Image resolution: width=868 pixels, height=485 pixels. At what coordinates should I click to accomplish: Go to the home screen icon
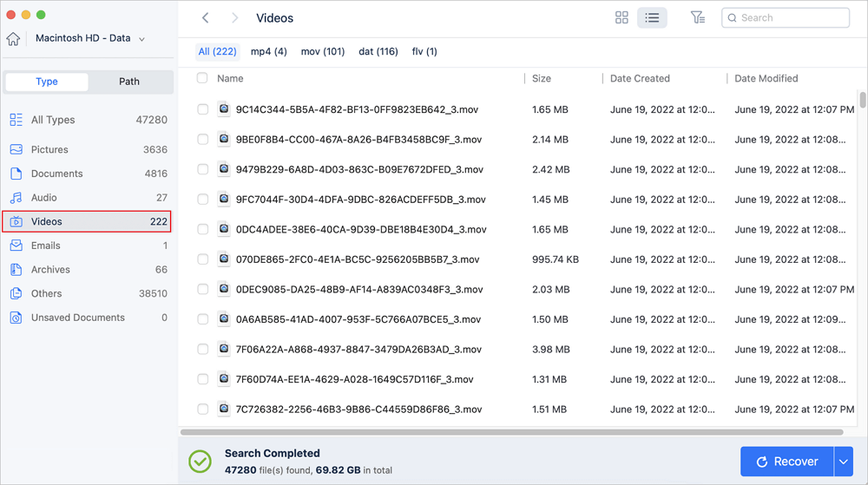coord(13,39)
